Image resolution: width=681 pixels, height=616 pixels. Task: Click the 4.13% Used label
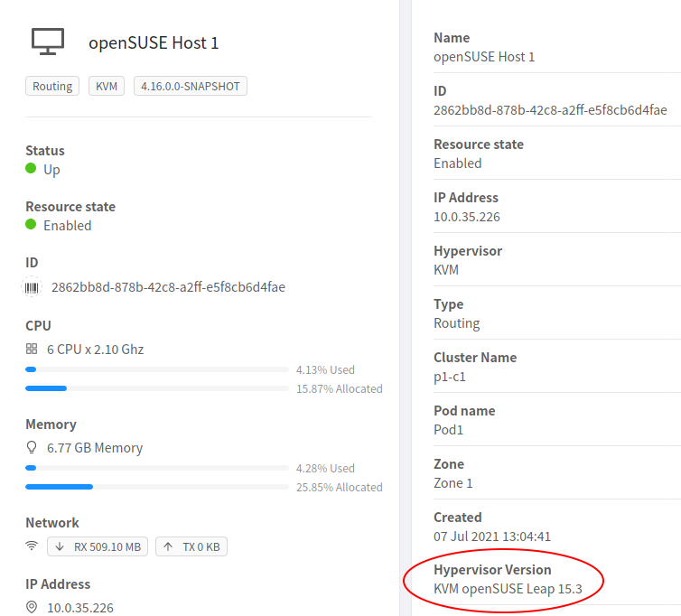pos(325,369)
